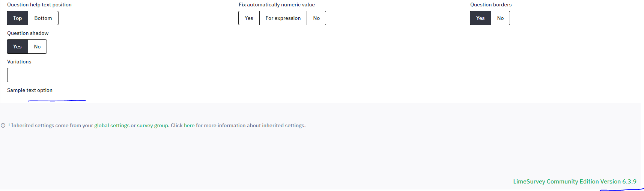
Task: Open the 'global settings' link
Action: 112,126
